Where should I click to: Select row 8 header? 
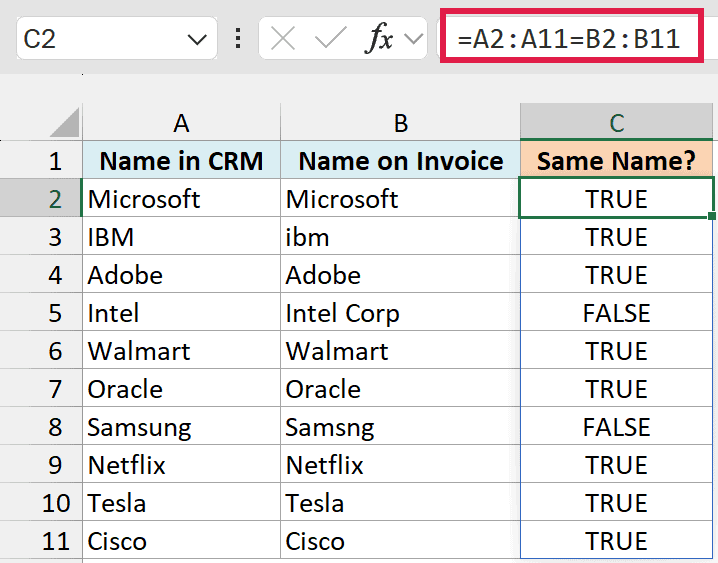pos(41,427)
